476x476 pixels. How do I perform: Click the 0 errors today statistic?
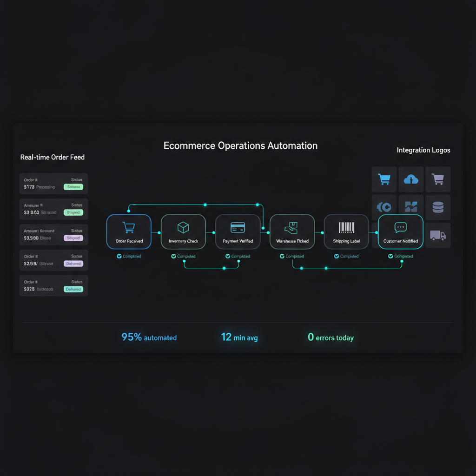tap(331, 337)
